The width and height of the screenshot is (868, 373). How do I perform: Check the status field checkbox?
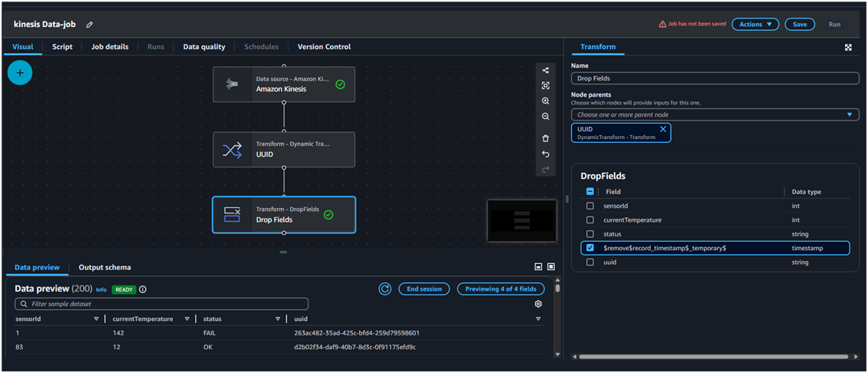[590, 234]
